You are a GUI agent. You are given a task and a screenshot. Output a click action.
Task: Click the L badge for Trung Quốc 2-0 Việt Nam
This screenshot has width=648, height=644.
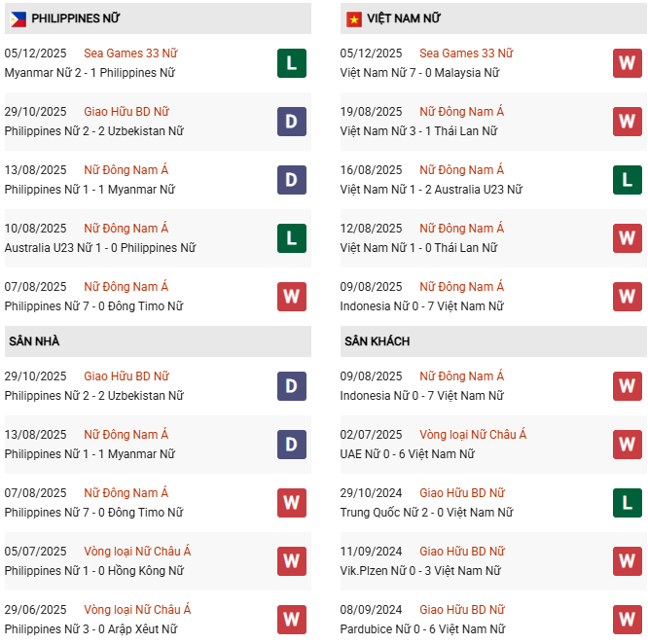point(628,503)
